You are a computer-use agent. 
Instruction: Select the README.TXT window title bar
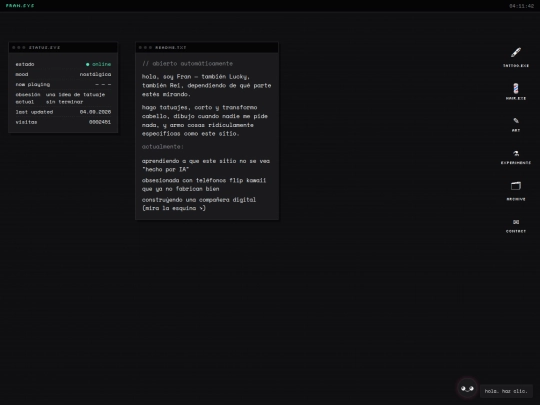point(207,48)
